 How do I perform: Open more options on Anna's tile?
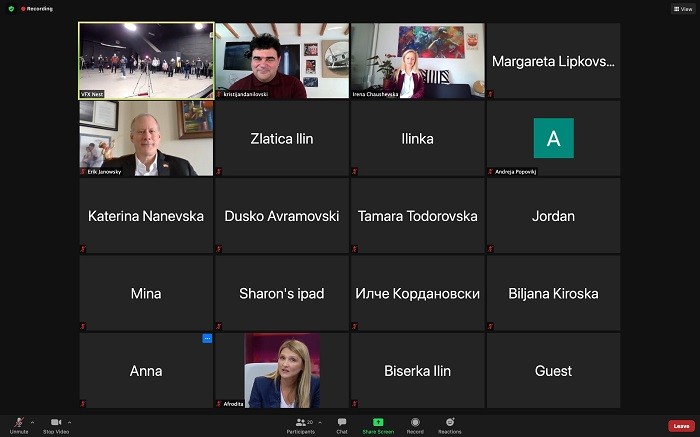tap(207, 338)
